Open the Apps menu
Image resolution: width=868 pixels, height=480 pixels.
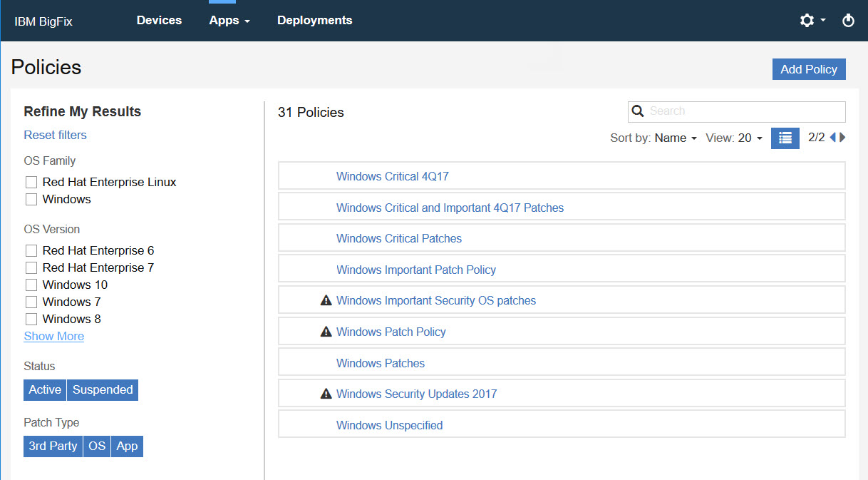click(x=229, y=21)
